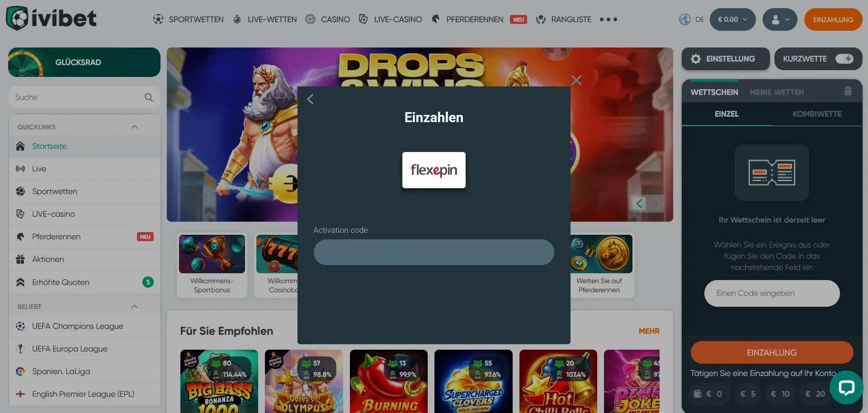Switch to the Meine Wetten tab
This screenshot has height=413, width=868.
(777, 92)
